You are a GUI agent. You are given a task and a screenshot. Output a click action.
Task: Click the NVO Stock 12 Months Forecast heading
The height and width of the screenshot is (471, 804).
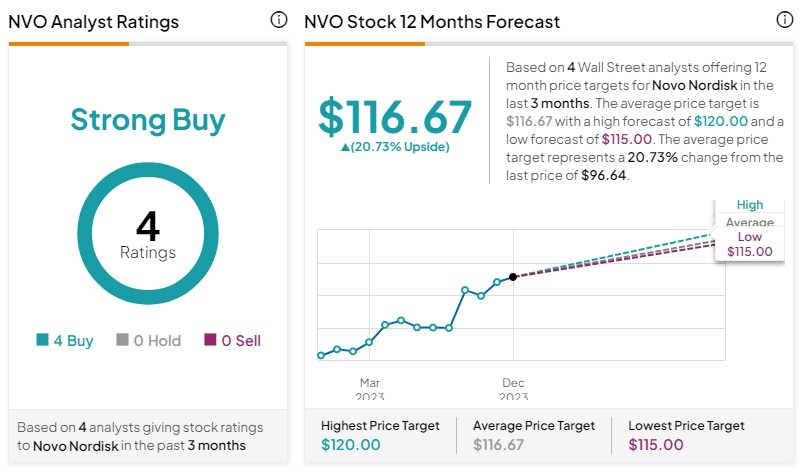click(432, 21)
